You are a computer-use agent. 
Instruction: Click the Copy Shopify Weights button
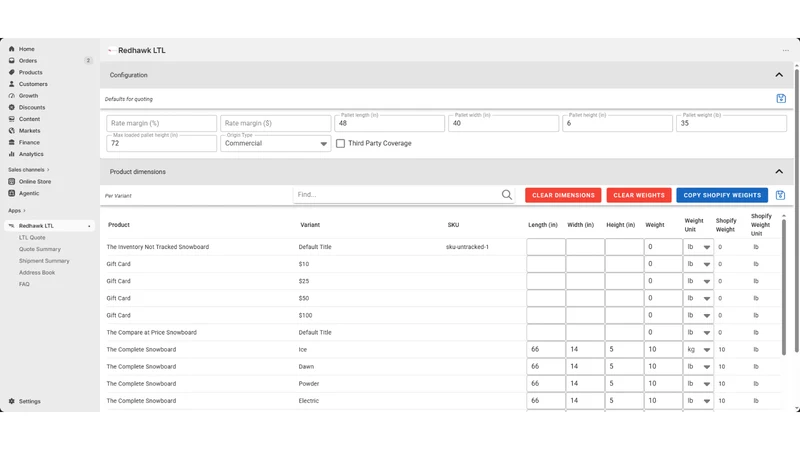pos(722,195)
